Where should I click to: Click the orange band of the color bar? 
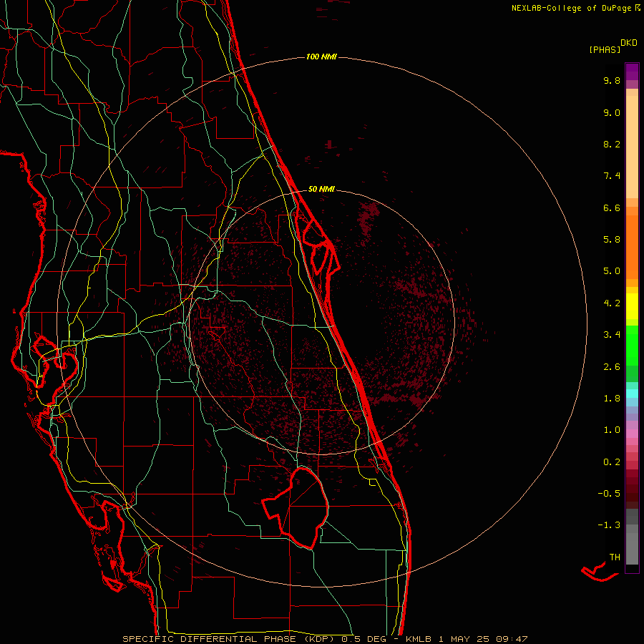coord(632,246)
